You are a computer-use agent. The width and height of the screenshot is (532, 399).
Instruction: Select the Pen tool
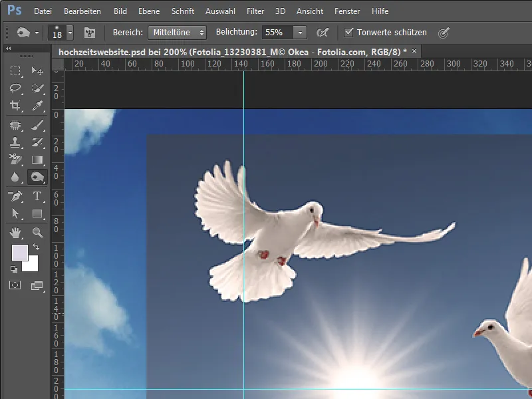tap(15, 196)
